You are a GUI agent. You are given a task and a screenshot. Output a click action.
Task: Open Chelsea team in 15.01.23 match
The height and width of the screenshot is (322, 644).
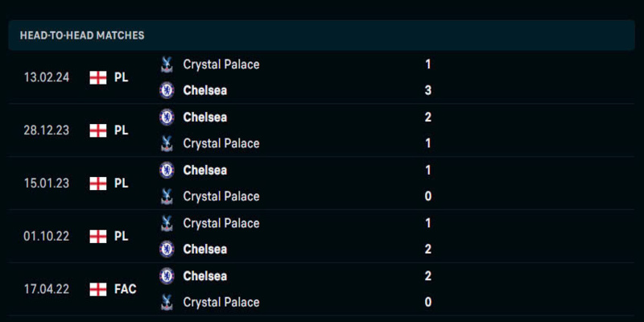(205, 170)
